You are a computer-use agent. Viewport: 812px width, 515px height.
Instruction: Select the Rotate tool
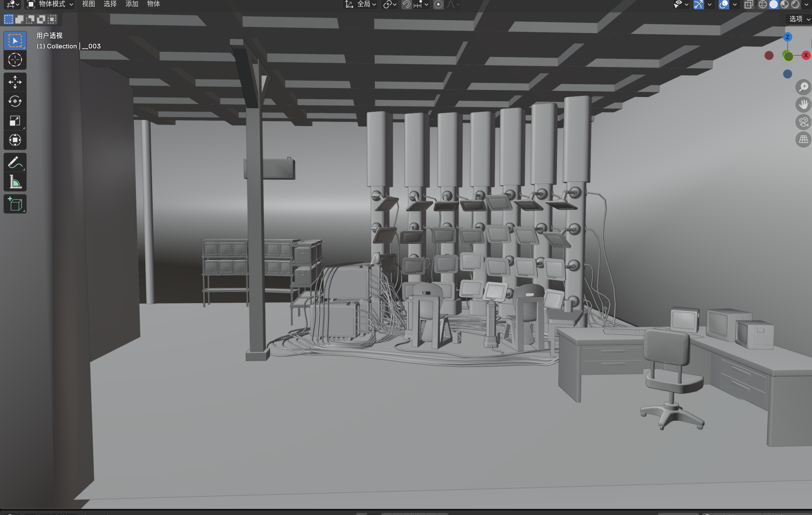(15, 102)
